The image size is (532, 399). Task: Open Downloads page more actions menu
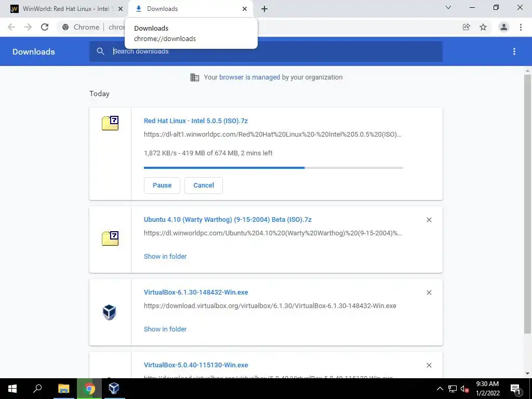[514, 51]
